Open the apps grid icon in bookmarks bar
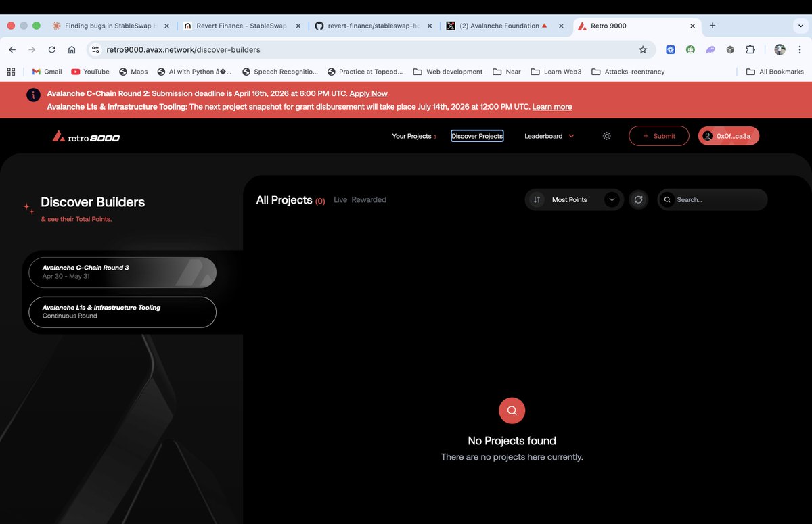The height and width of the screenshot is (524, 812). (x=11, y=71)
